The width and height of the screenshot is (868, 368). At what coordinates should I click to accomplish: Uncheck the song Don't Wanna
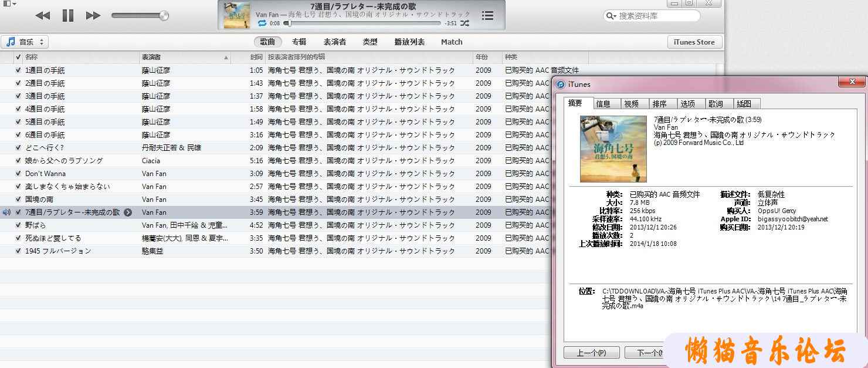tap(18, 174)
